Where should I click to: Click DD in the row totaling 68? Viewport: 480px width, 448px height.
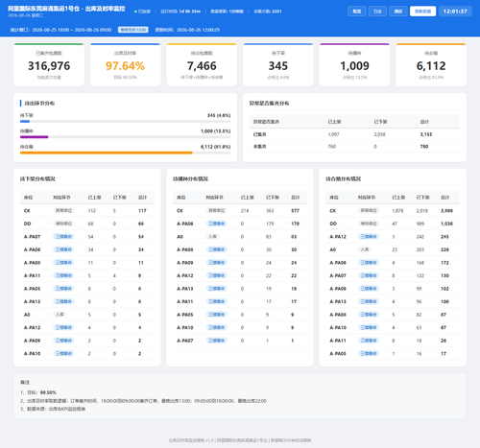click(x=27, y=224)
